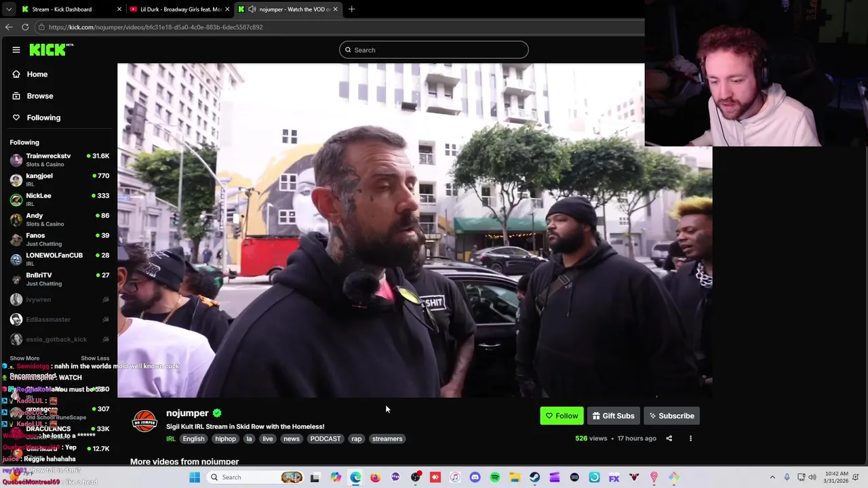
Task: Subscribe to nojumper
Action: 671,416
